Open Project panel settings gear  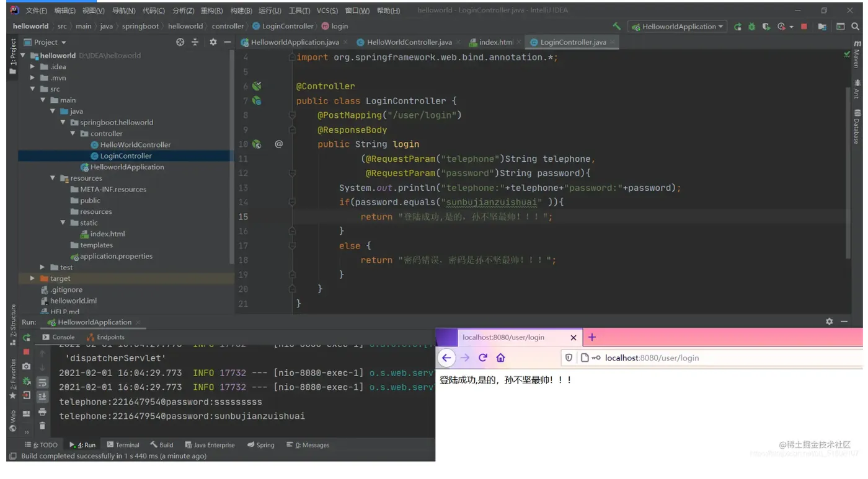tap(213, 42)
